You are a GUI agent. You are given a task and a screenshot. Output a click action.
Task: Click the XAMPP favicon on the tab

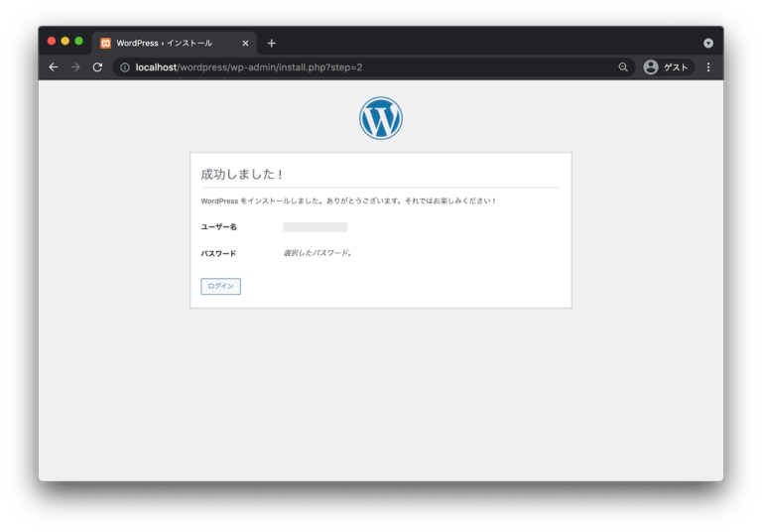tap(105, 44)
